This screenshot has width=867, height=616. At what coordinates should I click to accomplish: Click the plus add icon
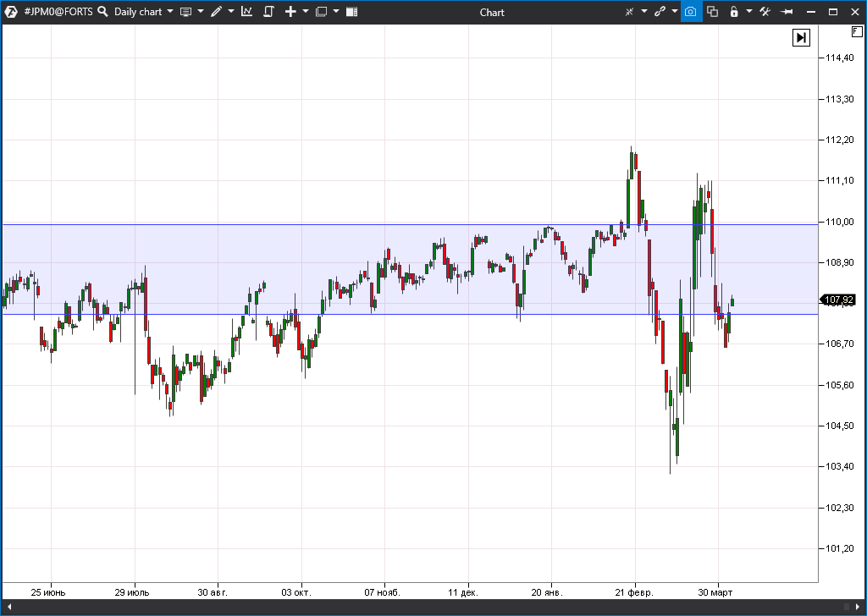pos(290,12)
